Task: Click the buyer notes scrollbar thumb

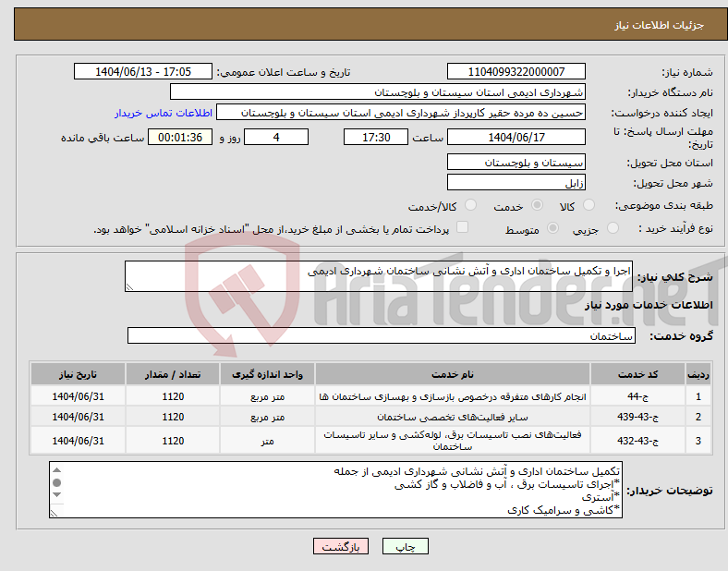Action: click(56, 483)
